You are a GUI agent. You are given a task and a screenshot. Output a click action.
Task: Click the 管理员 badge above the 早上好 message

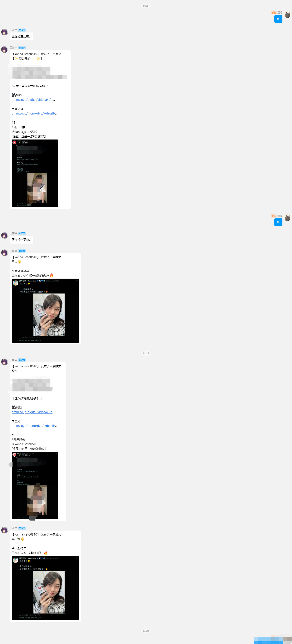22,528
